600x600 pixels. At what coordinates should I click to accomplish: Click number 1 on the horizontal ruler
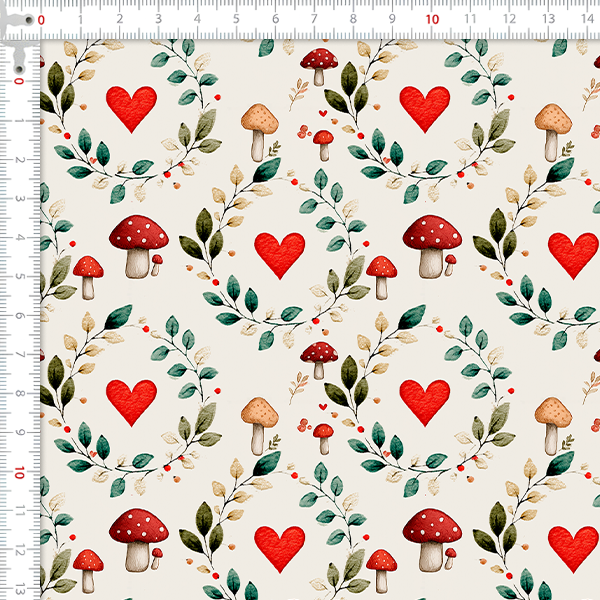pyautogui.click(x=80, y=19)
